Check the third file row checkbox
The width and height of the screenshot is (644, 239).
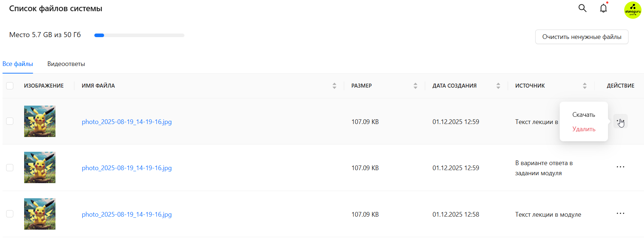coord(10,214)
